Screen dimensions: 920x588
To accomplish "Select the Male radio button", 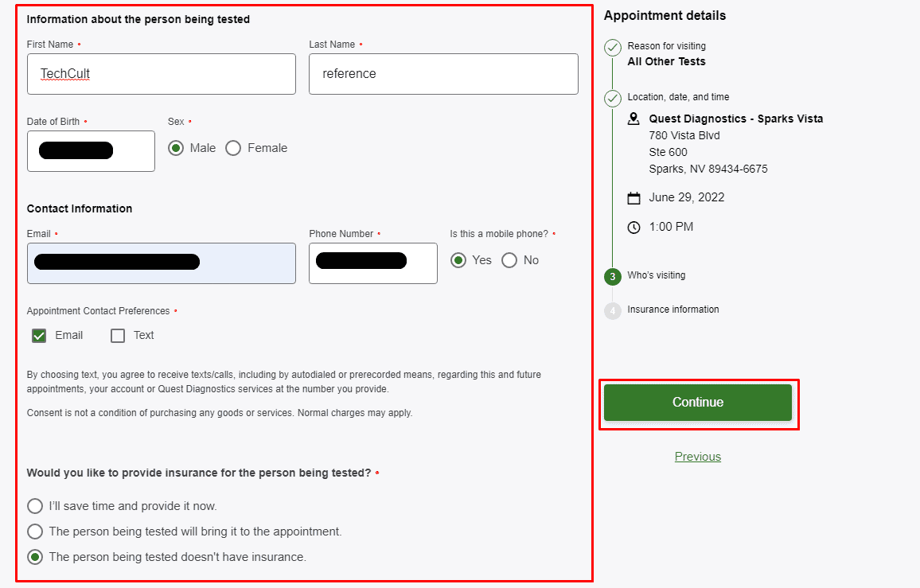I will click(175, 148).
